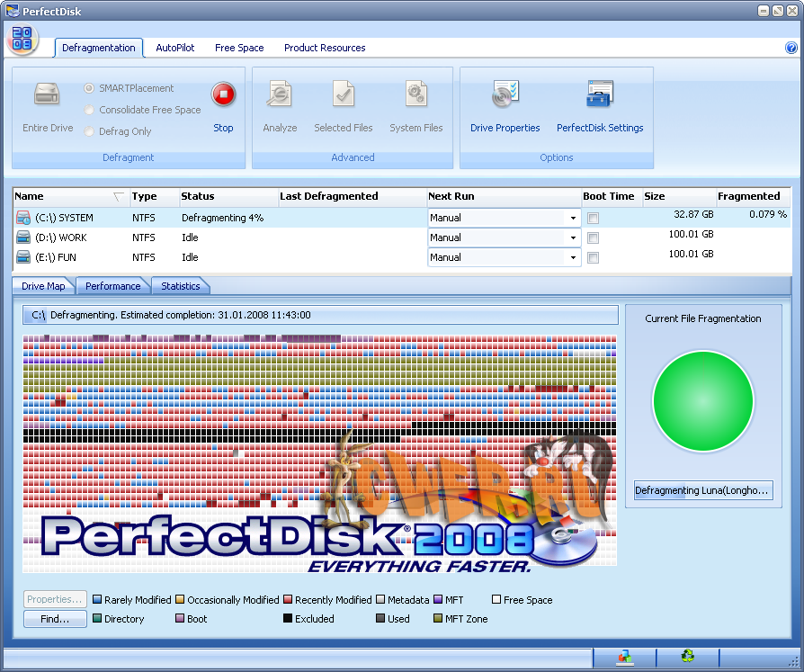Expand Next Run dropdown for E: FUN

click(x=573, y=258)
